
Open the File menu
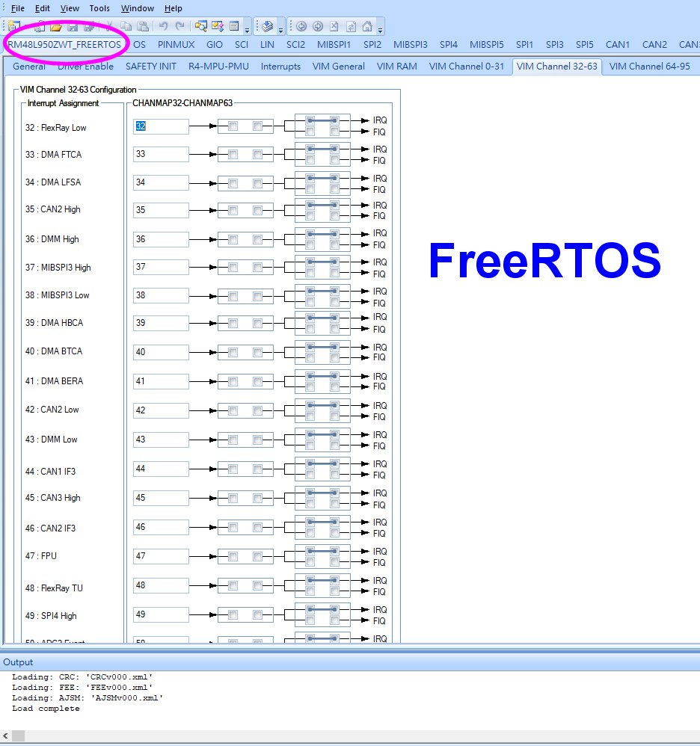click(x=18, y=8)
